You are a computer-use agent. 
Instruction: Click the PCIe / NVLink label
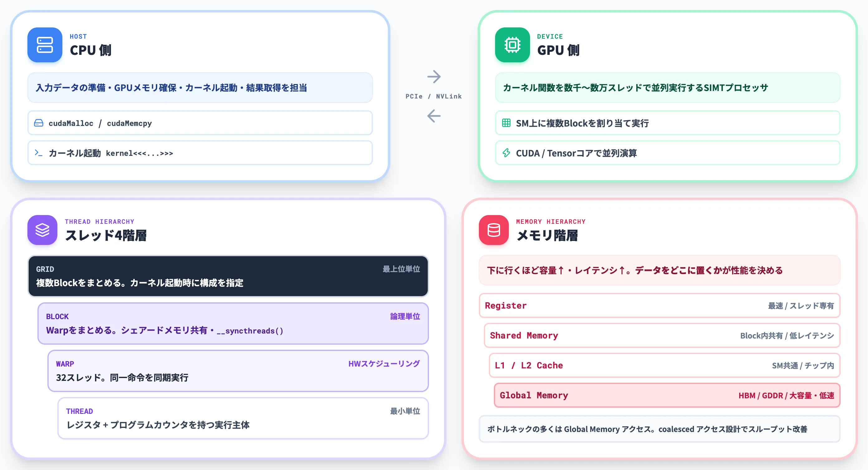pos(434,96)
